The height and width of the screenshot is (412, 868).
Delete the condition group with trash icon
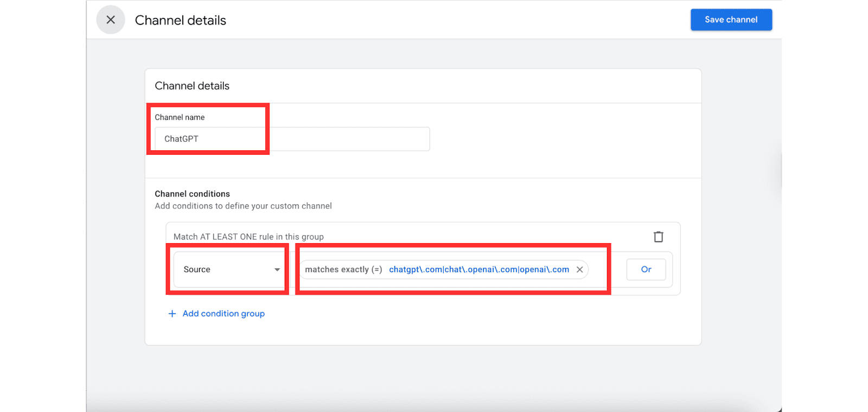[658, 237]
